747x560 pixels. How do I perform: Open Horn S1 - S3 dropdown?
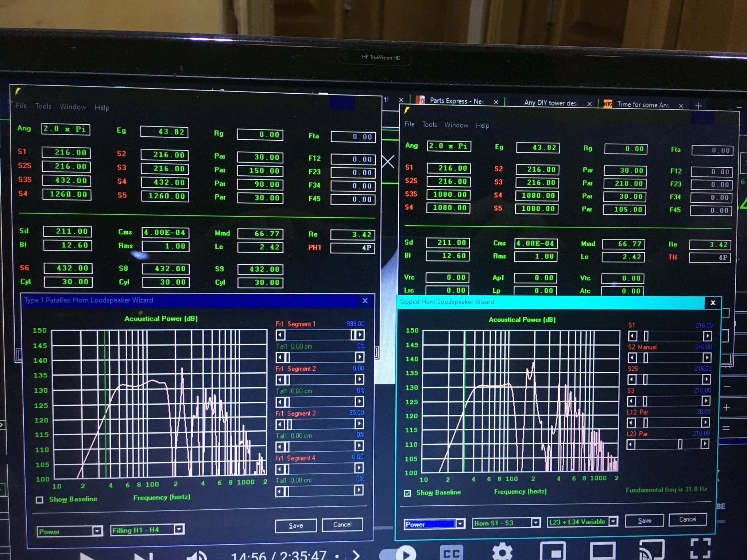click(506, 523)
